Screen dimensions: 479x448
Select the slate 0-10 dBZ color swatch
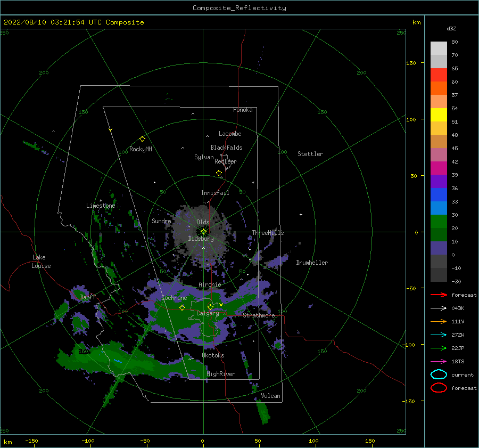(x=439, y=248)
